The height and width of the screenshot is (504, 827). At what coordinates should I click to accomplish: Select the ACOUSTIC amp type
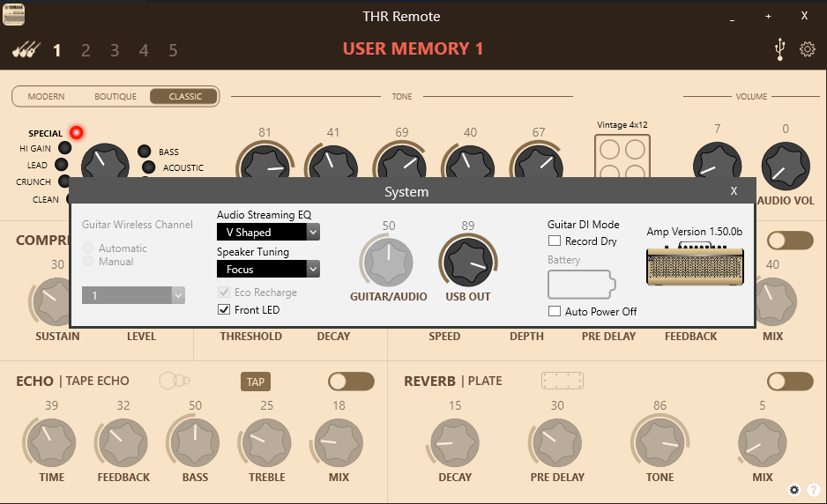point(149,167)
